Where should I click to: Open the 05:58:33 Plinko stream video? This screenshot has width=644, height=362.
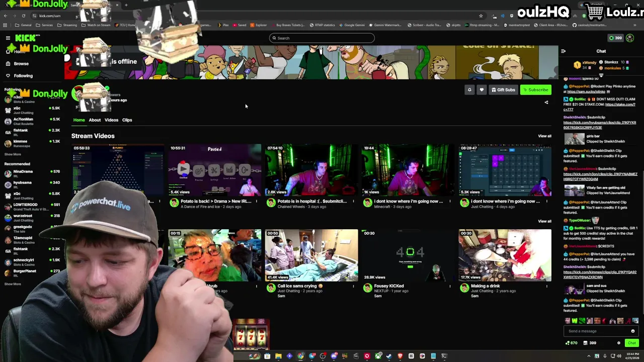[118, 170]
